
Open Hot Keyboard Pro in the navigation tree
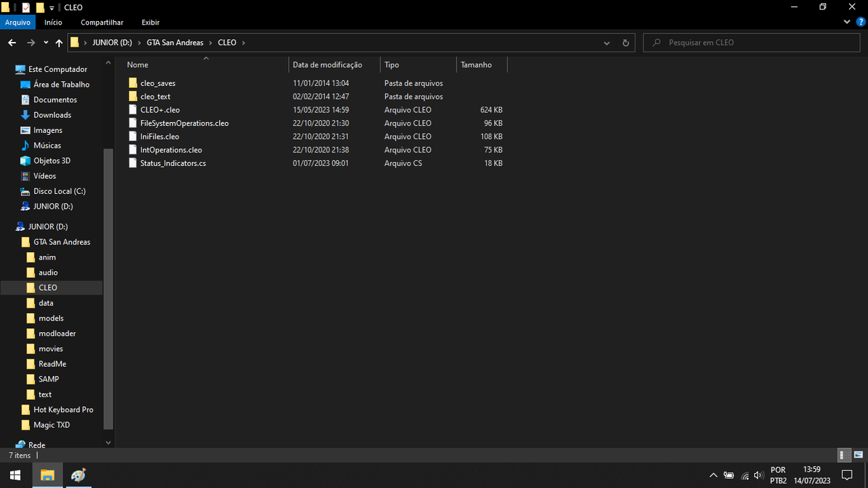click(x=63, y=410)
